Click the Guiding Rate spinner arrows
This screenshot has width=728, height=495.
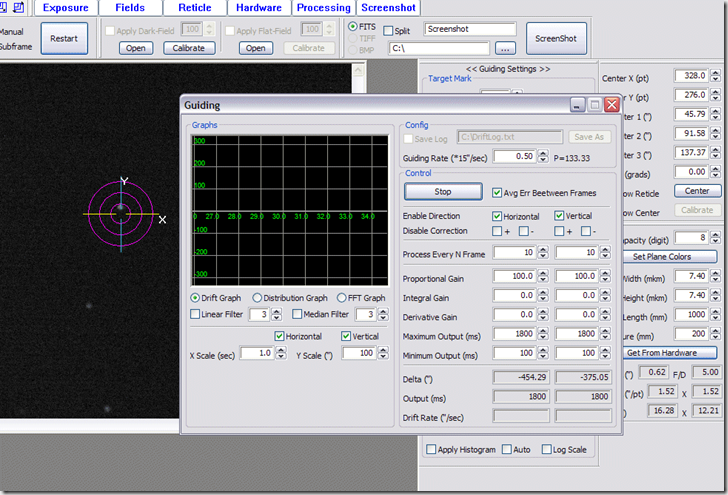pyautogui.click(x=543, y=156)
